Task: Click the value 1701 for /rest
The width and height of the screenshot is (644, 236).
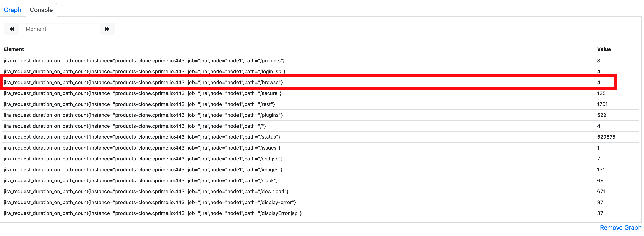Action: [602, 104]
